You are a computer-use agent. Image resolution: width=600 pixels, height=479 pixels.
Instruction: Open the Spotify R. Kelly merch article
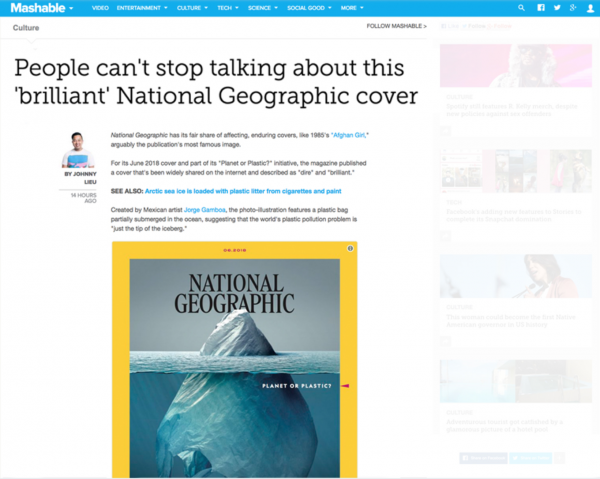click(512, 110)
